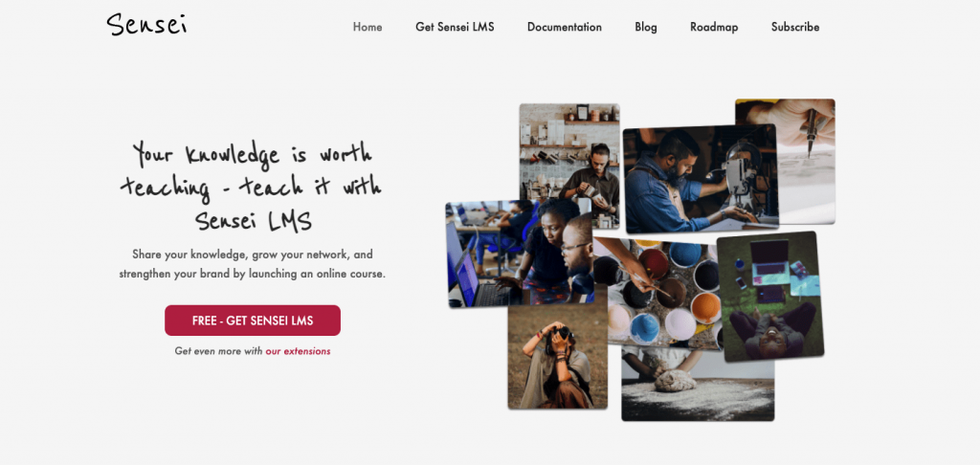Image resolution: width=980 pixels, height=465 pixels.
Task: Open the Home menu item
Action: pyautogui.click(x=367, y=27)
